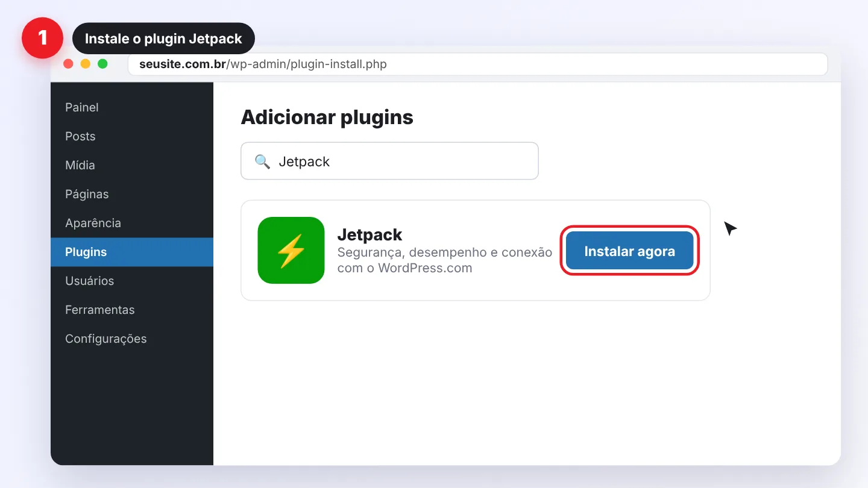This screenshot has width=868, height=488.
Task: Click the green Jetpack plugin icon
Action: click(291, 250)
